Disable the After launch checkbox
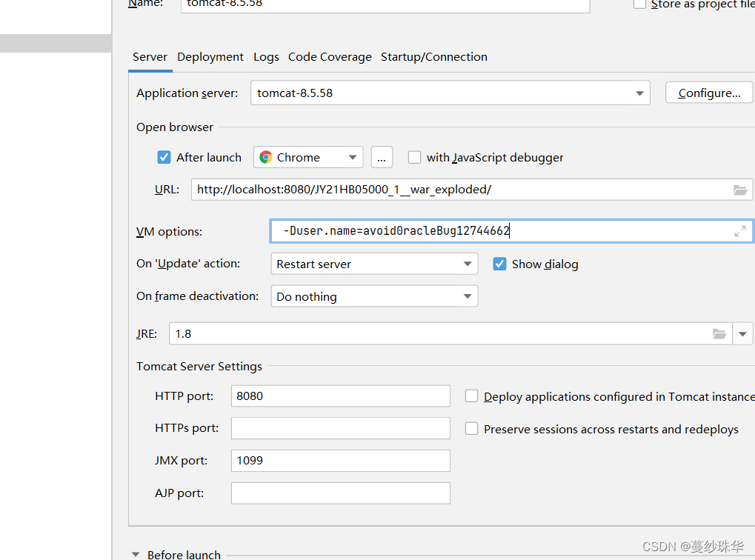The image size is (755, 560). [x=164, y=157]
